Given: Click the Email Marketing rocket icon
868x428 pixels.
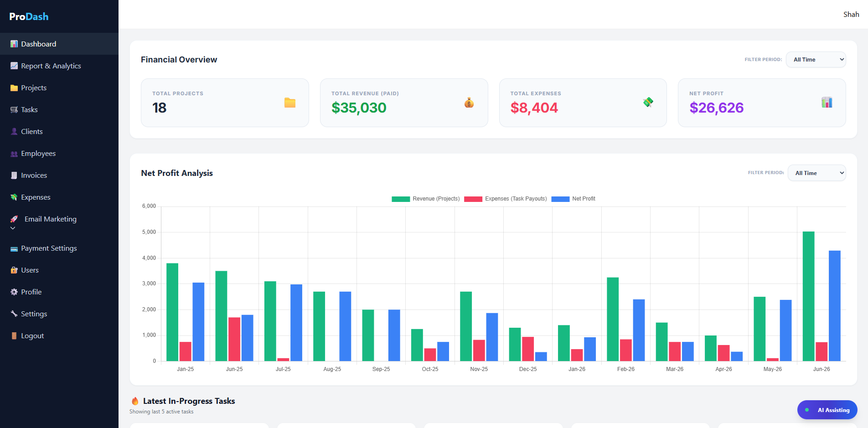Looking at the screenshot, I should [x=14, y=219].
